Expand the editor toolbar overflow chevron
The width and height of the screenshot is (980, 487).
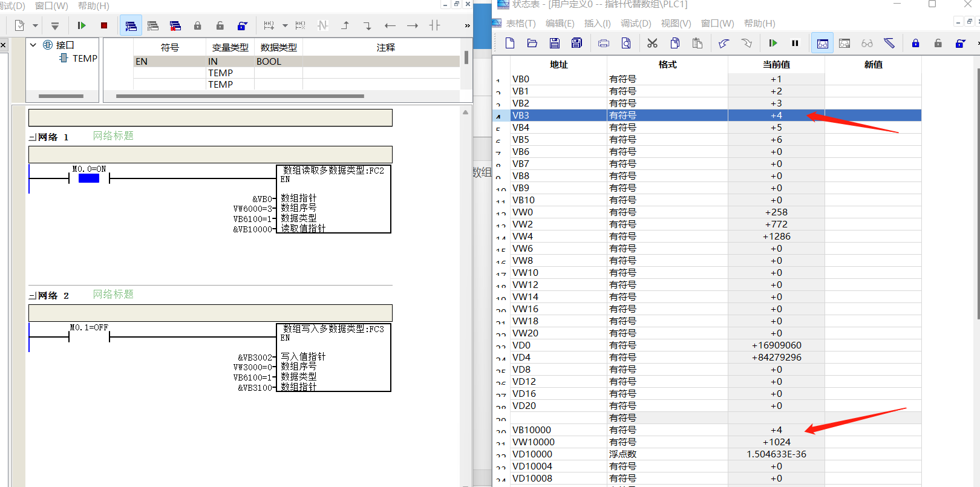click(x=467, y=25)
